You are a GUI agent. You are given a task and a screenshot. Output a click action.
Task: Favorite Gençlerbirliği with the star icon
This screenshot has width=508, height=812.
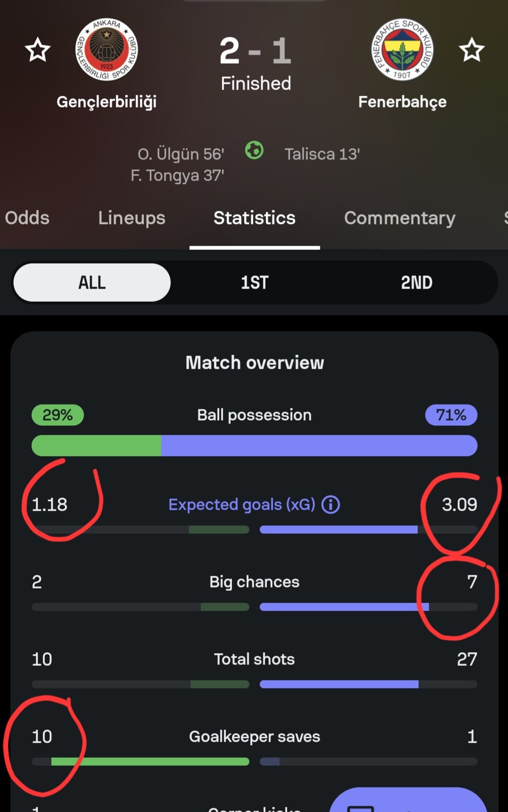click(x=37, y=50)
